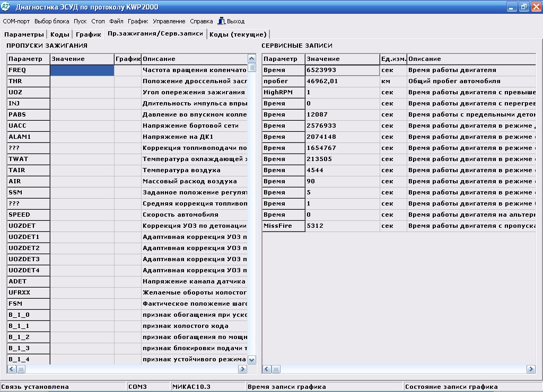543x392 pixels.
Task: Click horizontal scrollbar thumb under misfire table
Action: (x=21, y=369)
